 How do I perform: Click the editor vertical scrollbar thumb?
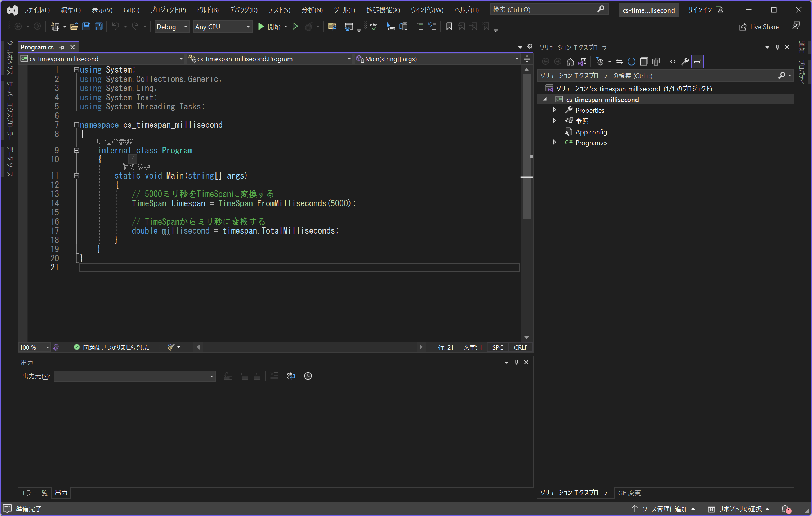[526, 144]
